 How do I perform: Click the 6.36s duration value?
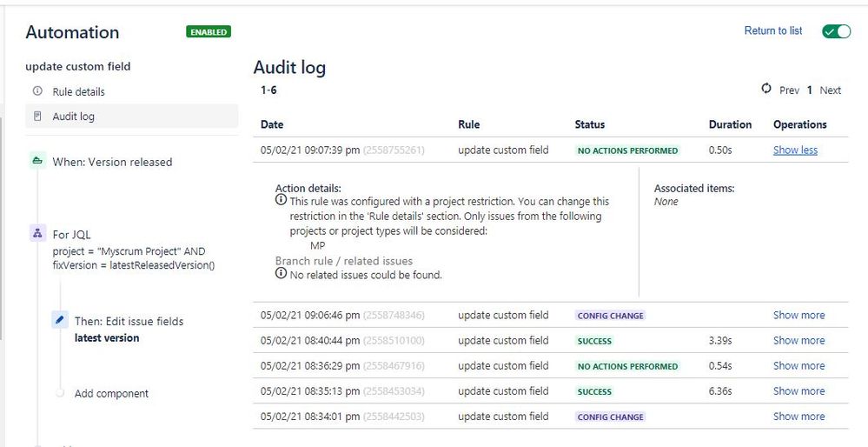720,391
